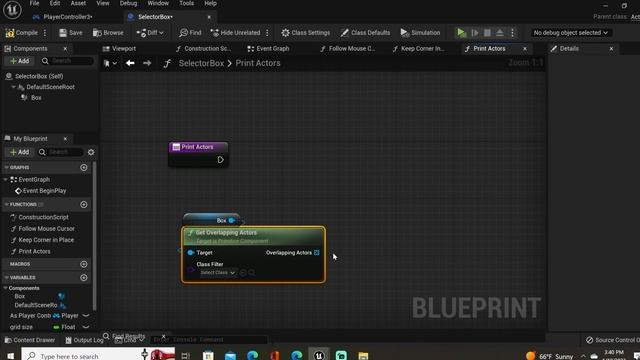
Task: Close the Print Actors tab
Action: (525, 49)
